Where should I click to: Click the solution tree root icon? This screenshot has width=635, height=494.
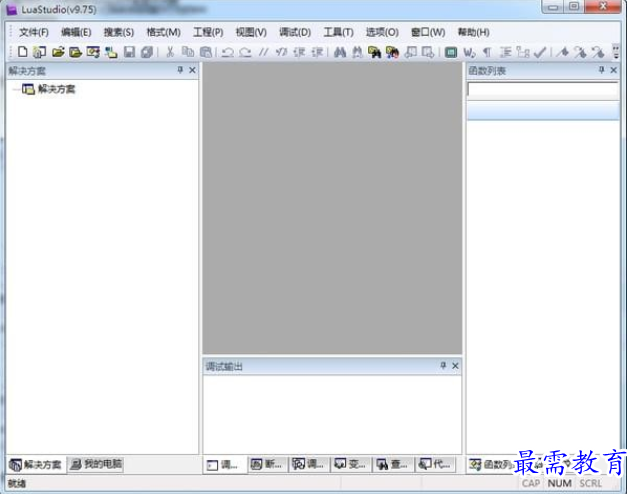tap(28, 89)
